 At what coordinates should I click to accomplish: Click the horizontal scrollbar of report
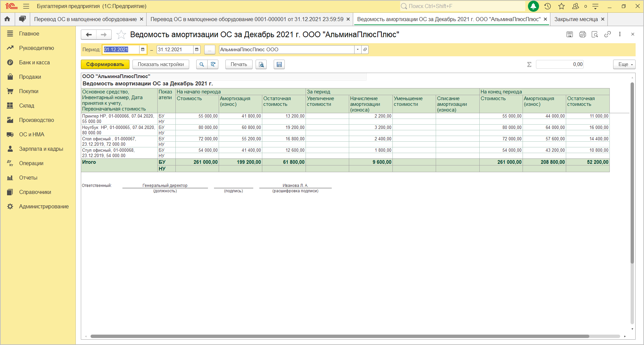[340, 336]
